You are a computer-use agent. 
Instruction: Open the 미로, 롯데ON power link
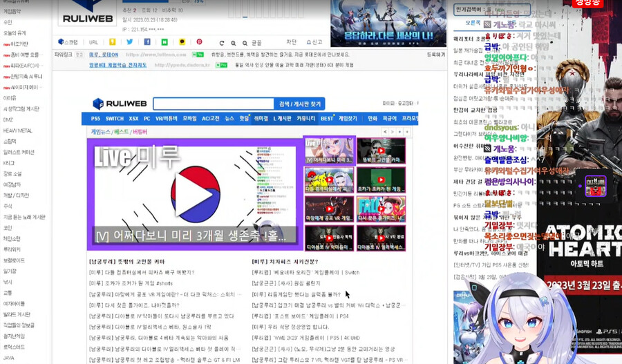tap(104, 55)
